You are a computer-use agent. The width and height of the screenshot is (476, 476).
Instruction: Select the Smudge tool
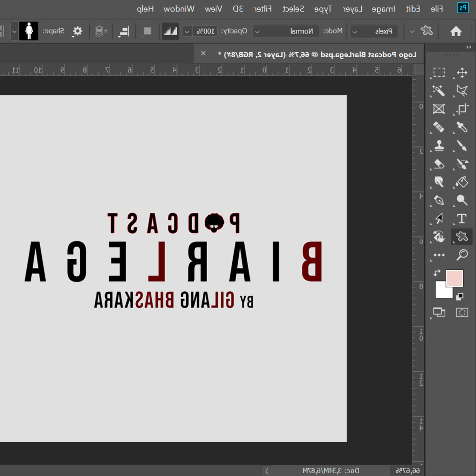coord(439,182)
